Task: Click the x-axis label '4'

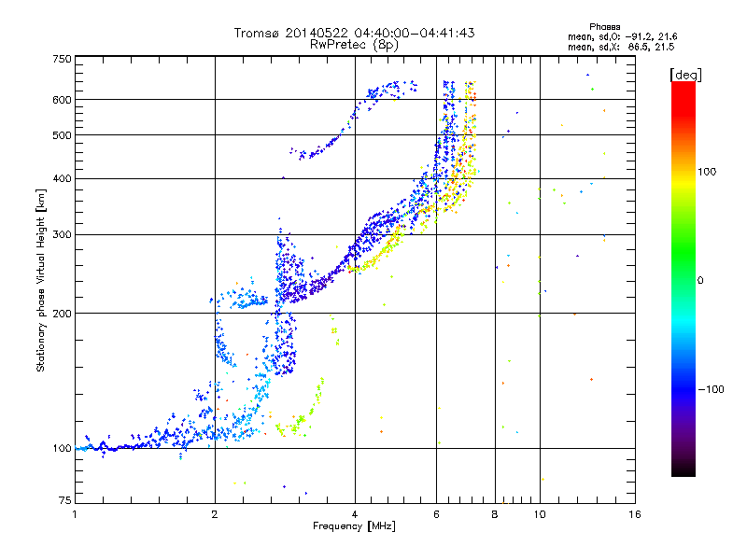Action: pyautogui.click(x=355, y=514)
